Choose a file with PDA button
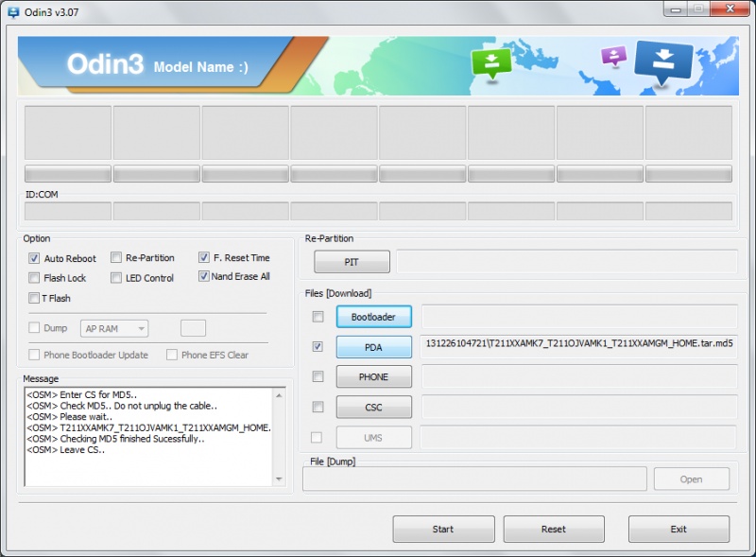Screen dimensions: 756x557 pyautogui.click(x=373, y=347)
